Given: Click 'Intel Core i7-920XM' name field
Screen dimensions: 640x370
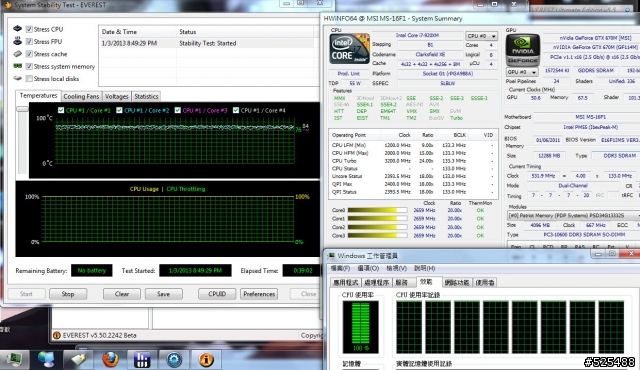Looking at the screenshot, I should pyautogui.click(x=417, y=35).
